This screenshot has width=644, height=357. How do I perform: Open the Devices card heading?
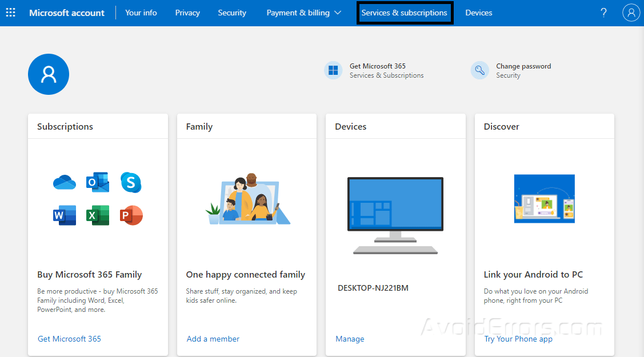(350, 126)
